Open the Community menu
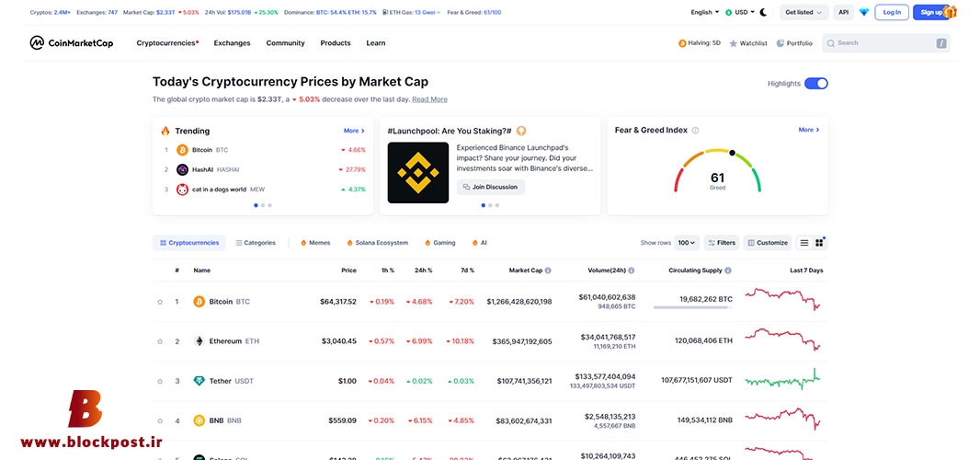This screenshot has width=980, height=460. click(285, 43)
